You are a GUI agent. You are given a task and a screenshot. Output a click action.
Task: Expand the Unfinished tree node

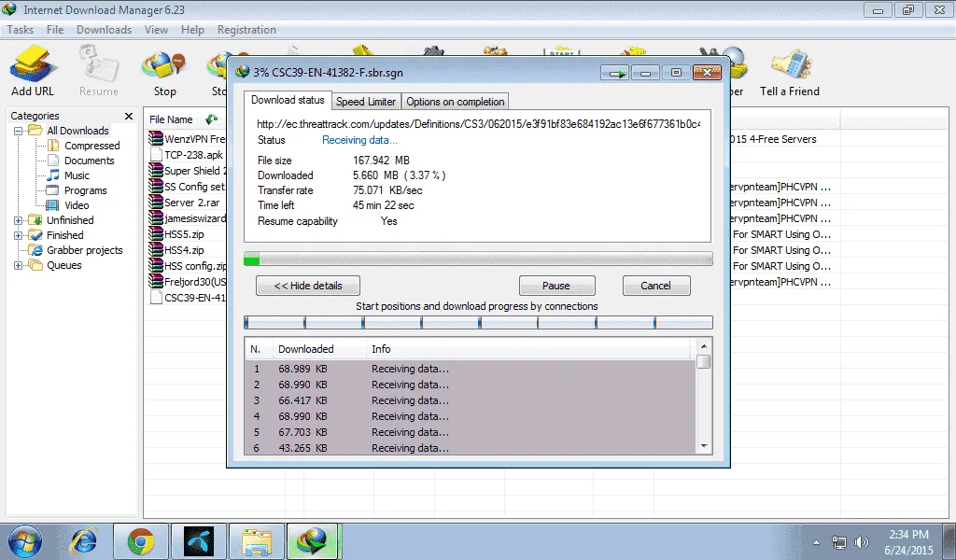point(19,220)
